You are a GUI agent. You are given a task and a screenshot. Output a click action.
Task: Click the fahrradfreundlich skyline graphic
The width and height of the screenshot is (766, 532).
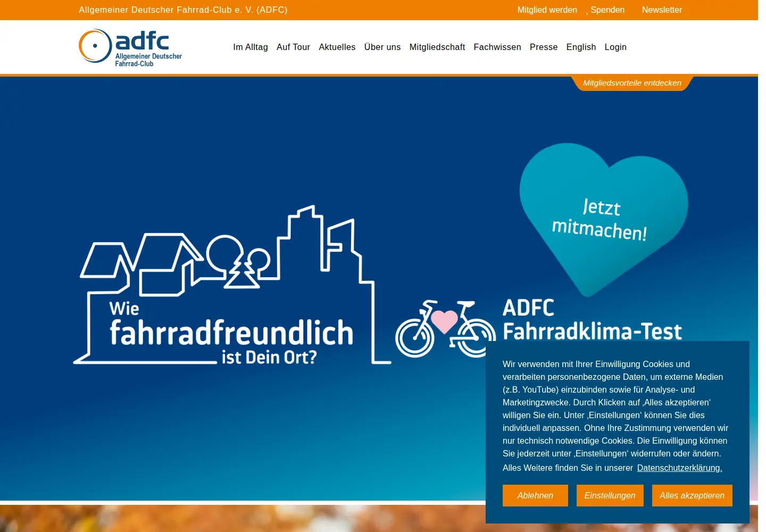click(232, 285)
